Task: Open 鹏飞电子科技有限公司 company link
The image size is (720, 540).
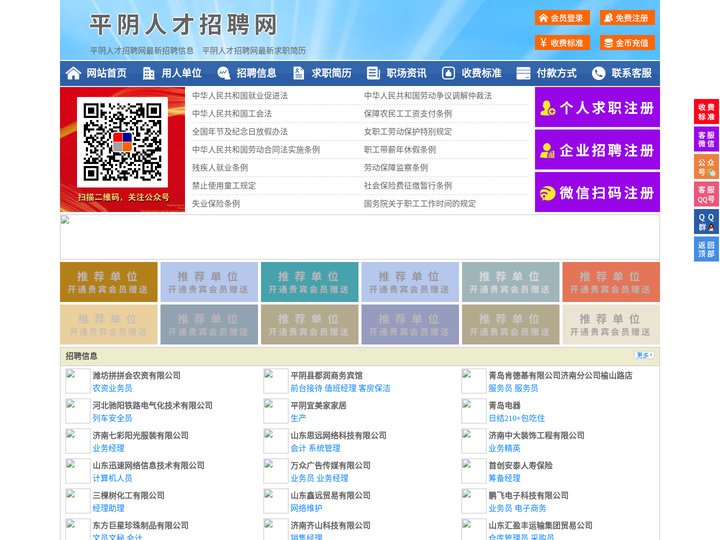Action: pyautogui.click(x=529, y=495)
